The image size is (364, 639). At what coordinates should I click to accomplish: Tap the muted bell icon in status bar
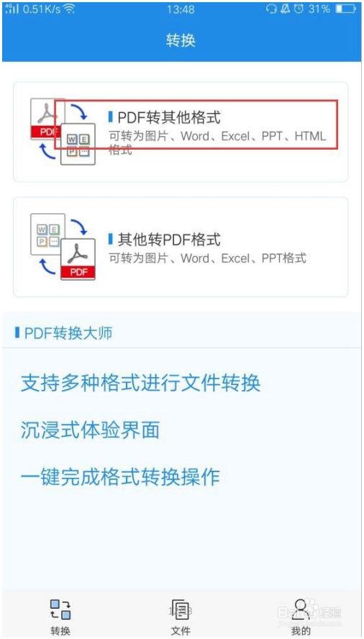click(x=286, y=9)
